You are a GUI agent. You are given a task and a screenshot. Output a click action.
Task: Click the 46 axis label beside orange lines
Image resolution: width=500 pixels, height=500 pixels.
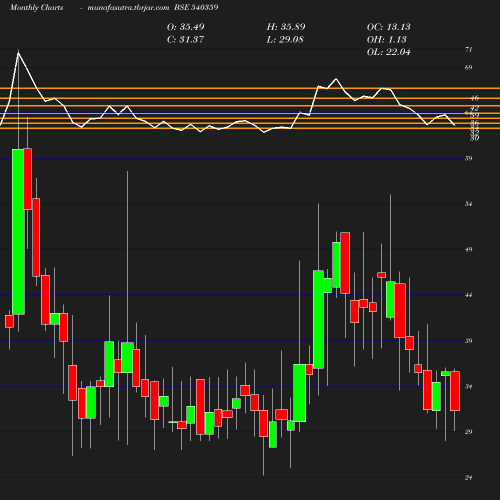(474, 98)
